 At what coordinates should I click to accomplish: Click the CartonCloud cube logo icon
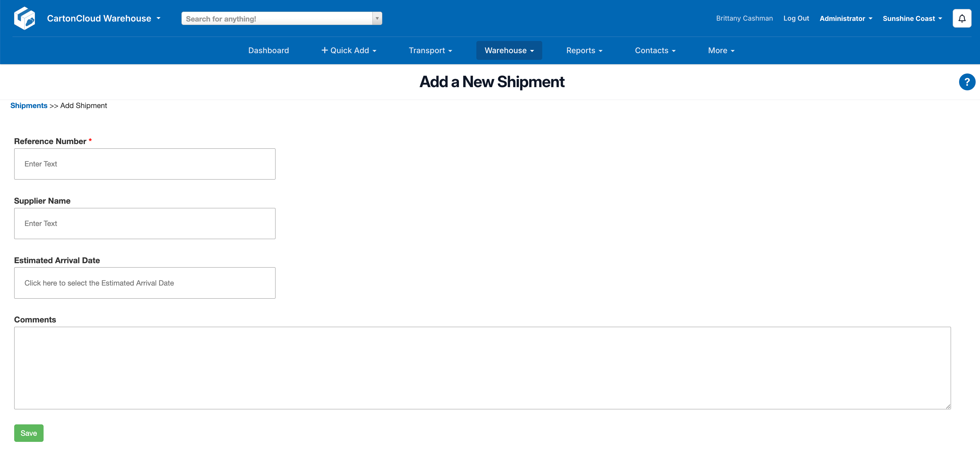(x=24, y=18)
